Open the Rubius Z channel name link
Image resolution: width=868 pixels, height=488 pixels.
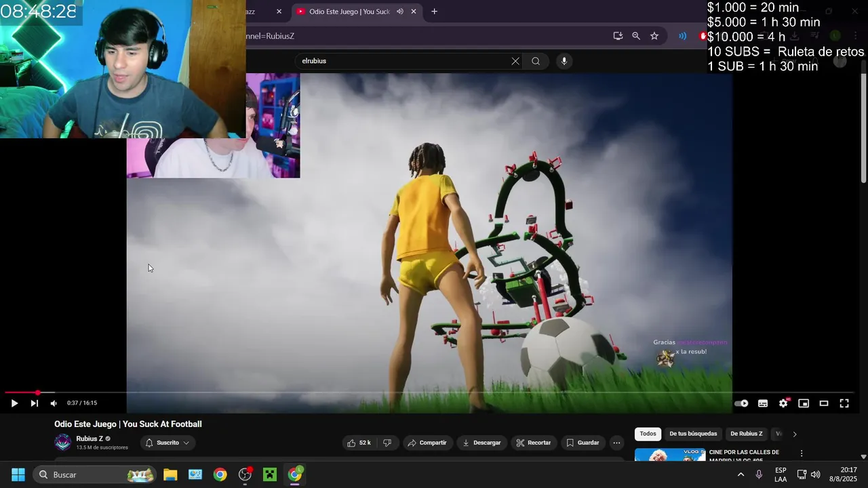click(90, 439)
